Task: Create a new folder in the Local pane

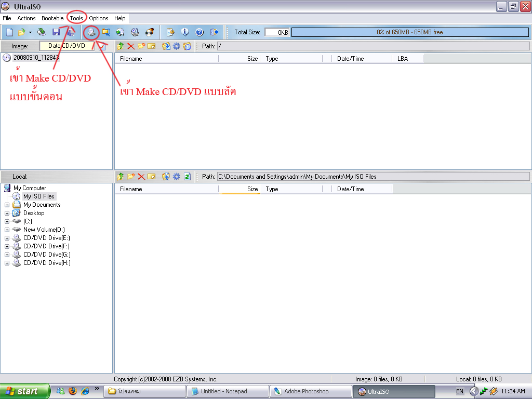Action: tap(131, 177)
